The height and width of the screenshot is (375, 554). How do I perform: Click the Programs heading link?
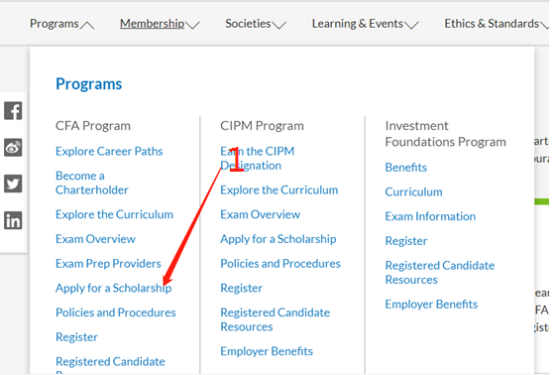[x=89, y=84]
